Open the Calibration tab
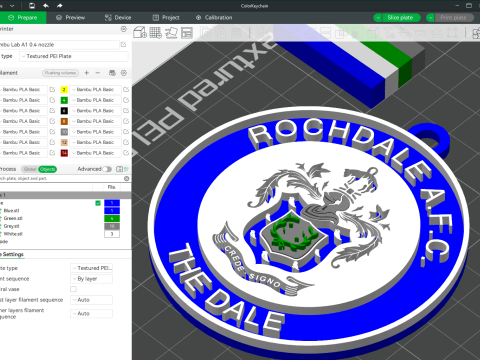 click(214, 18)
